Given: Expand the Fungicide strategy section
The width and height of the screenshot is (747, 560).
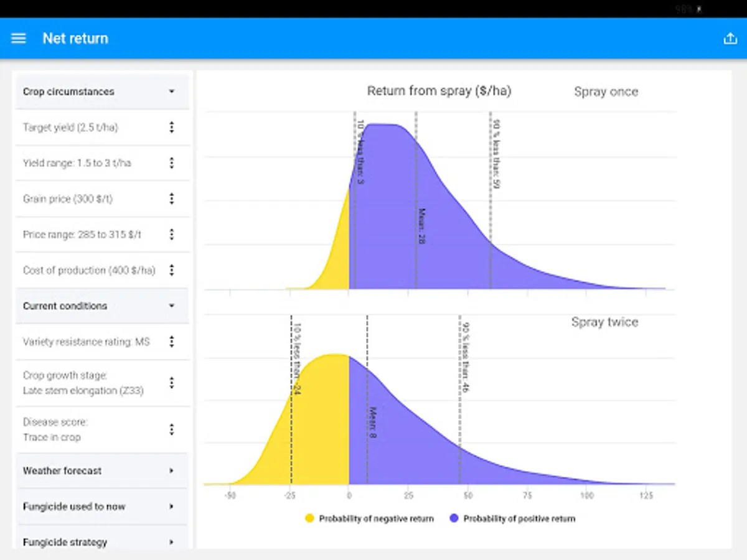Looking at the screenshot, I should coord(172,542).
